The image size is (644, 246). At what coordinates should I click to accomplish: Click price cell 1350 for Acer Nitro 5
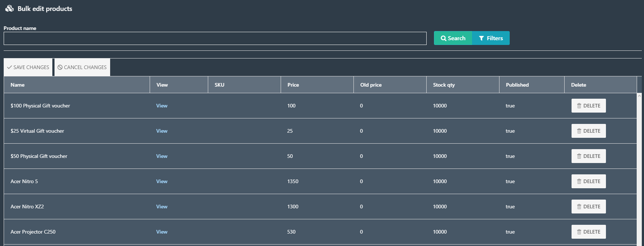[317, 181]
